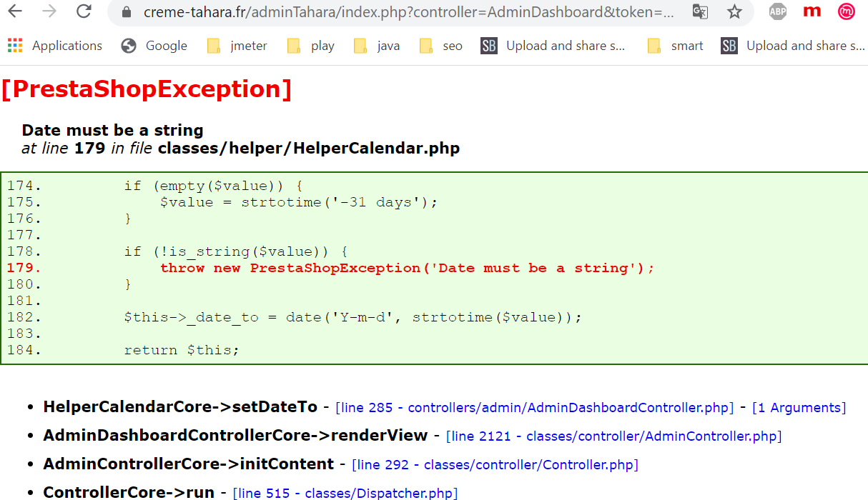Image resolution: width=868 pixels, height=500 pixels.
Task: Click the red 'm' extension icon
Action: click(x=812, y=11)
